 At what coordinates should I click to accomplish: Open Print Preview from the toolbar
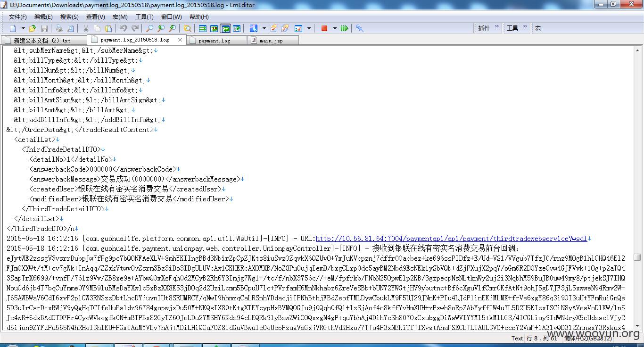coord(70,28)
